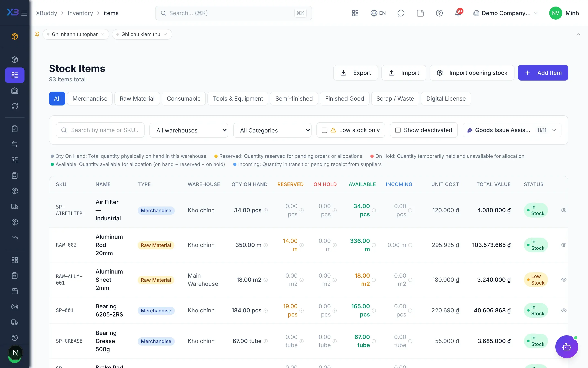Click eye icon for Aluminum Sheet 2mm row

(564, 280)
